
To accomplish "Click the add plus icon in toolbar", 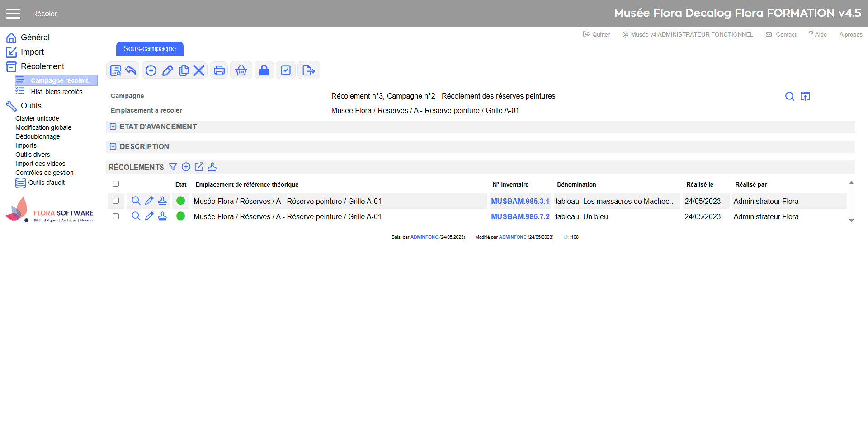I will click(151, 70).
